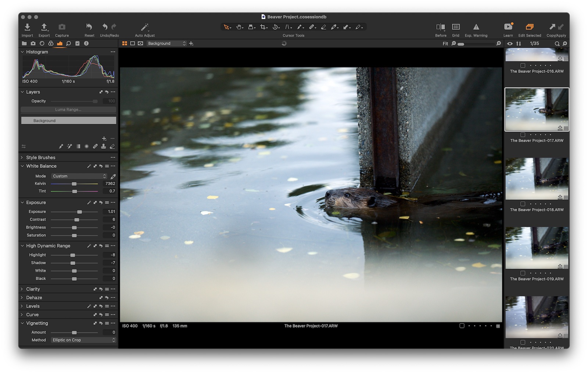Click the Learn icon in toolbar
Viewport: 588px width, 373px height.
coord(508,26)
